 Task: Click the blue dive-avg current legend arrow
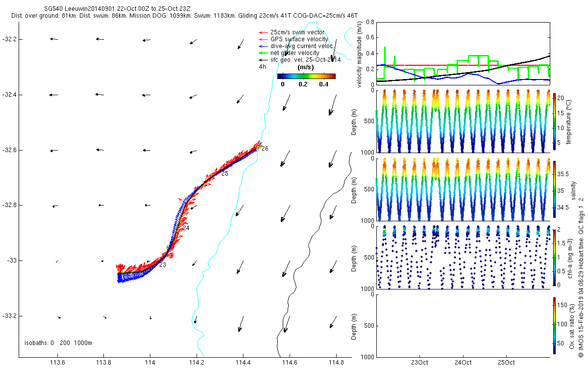[262, 46]
